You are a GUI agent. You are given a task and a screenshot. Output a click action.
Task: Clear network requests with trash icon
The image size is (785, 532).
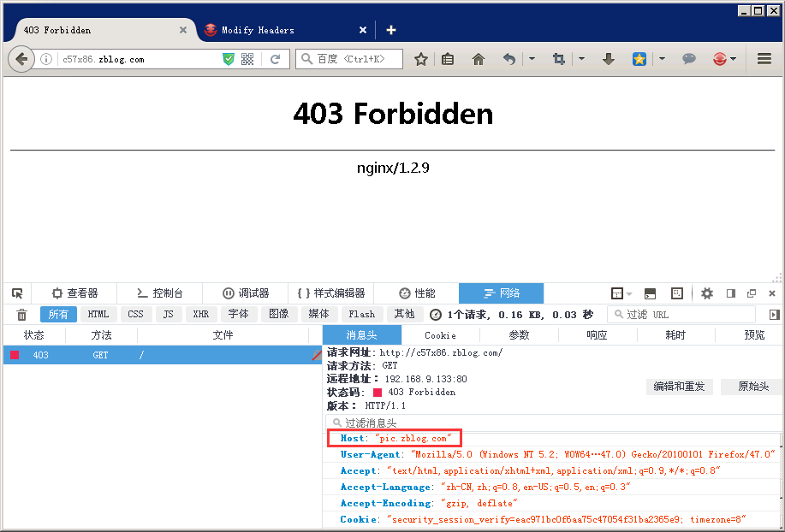[22, 315]
